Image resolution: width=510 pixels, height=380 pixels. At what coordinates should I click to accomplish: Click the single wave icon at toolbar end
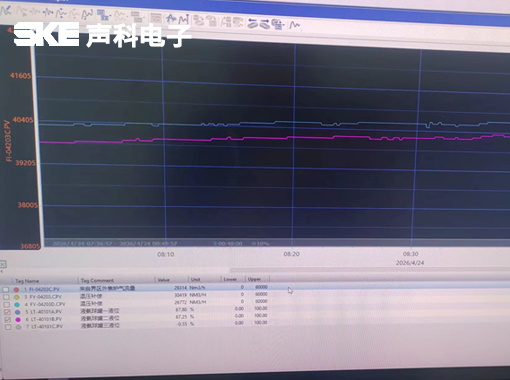[294, 25]
